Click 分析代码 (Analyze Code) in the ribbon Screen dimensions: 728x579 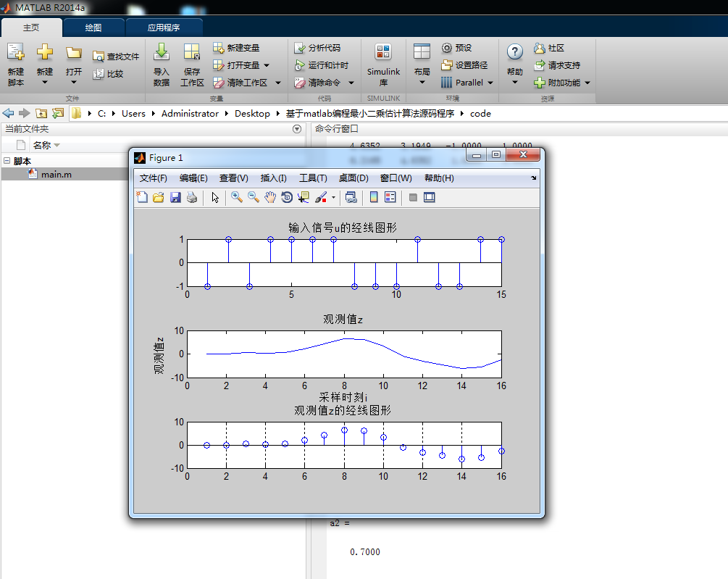pos(317,48)
